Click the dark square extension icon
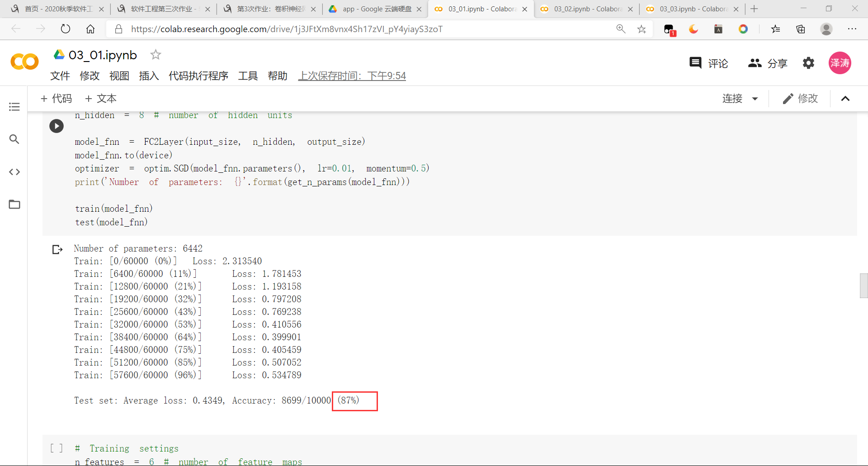Image resolution: width=868 pixels, height=466 pixels. (x=718, y=29)
